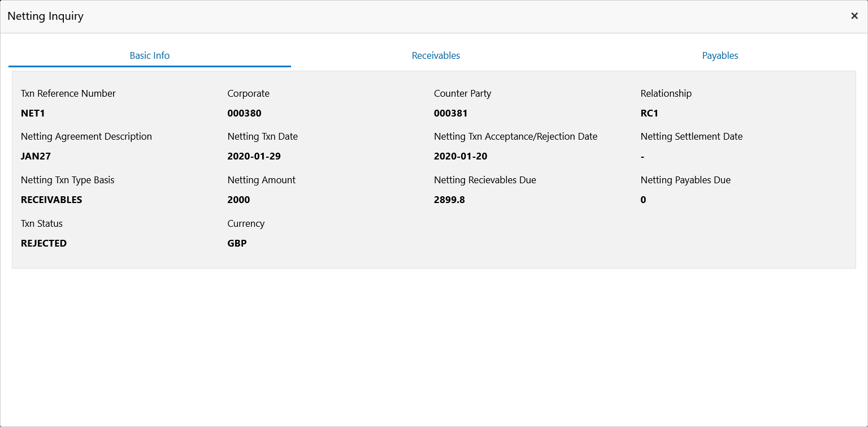Select the Currency value GBP
The height and width of the screenshot is (427, 868).
(x=237, y=243)
